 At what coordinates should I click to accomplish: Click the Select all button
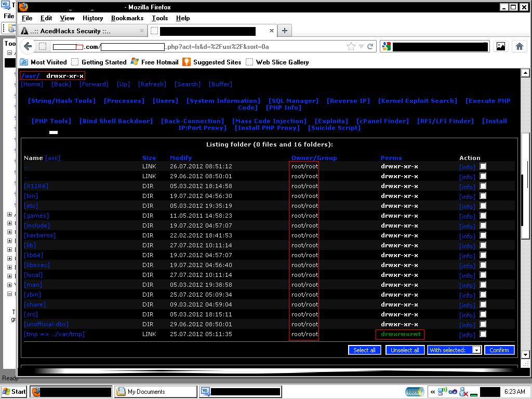point(364,350)
